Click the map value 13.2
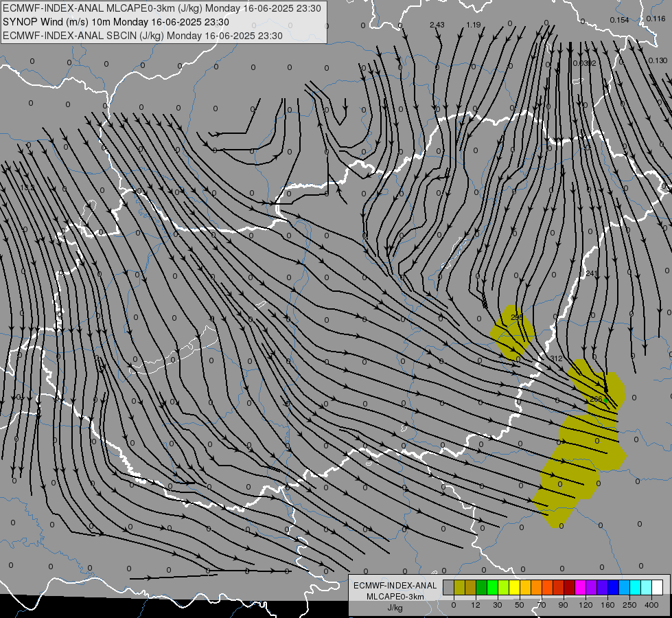This screenshot has width=672, height=618. tap(27, 187)
